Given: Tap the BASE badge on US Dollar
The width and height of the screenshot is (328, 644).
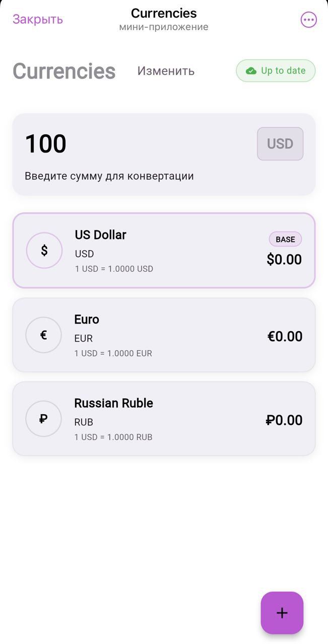Looking at the screenshot, I should 285,239.
